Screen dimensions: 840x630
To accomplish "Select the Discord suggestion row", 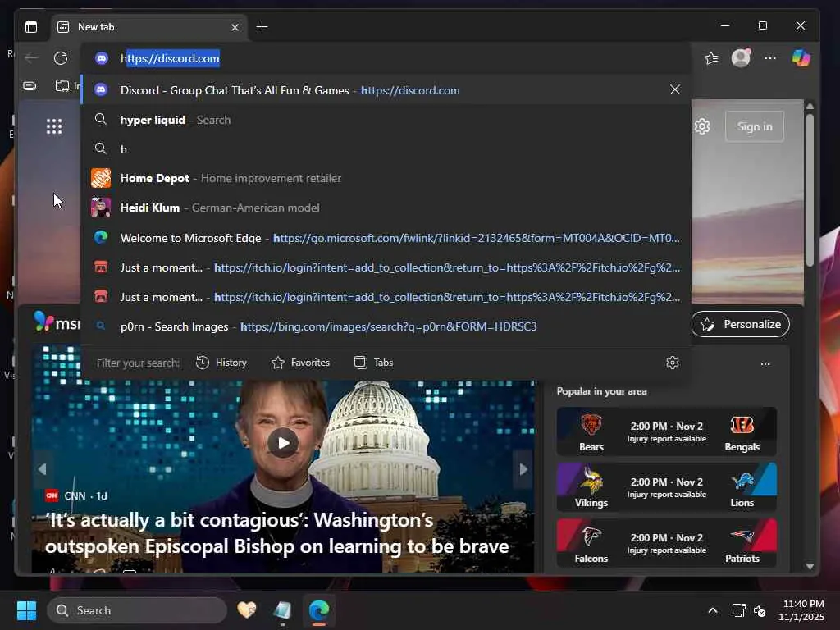I will click(386, 90).
